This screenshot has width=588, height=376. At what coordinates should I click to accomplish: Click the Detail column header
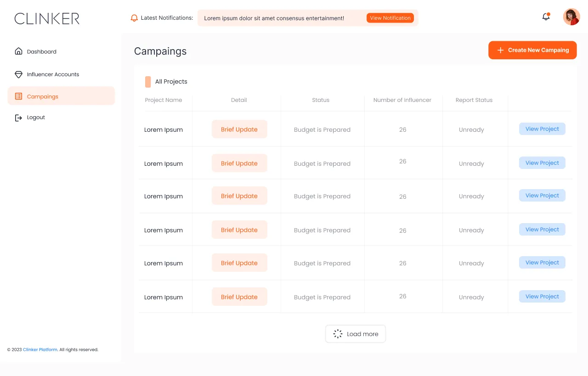(239, 100)
